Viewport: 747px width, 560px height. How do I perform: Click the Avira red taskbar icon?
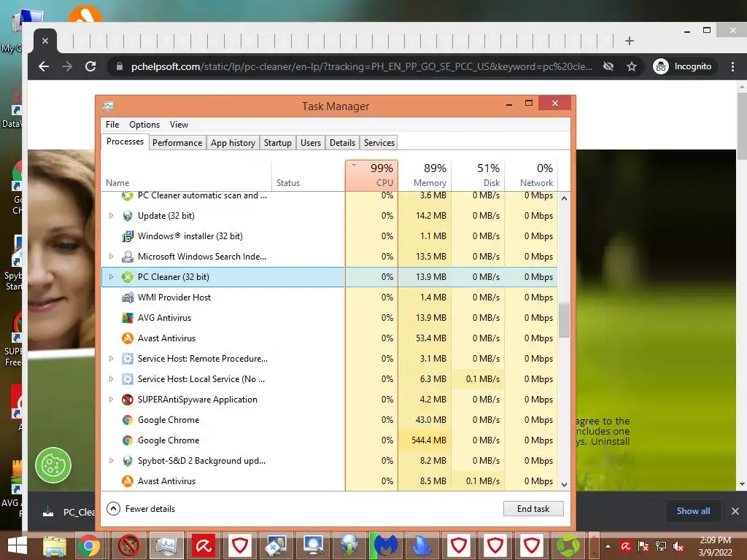[x=204, y=545]
